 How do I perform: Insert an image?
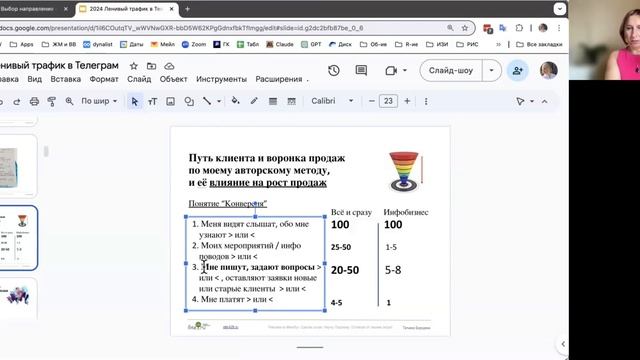[170, 101]
